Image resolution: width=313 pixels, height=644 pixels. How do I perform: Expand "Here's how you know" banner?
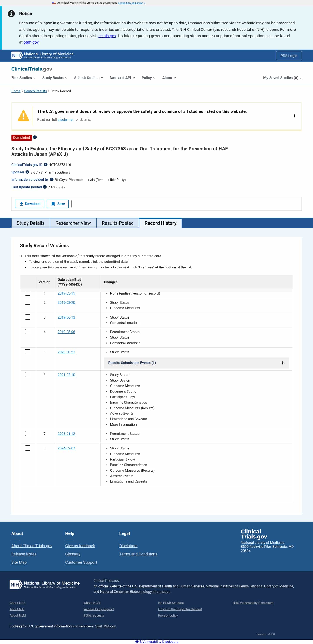pos(132,3)
